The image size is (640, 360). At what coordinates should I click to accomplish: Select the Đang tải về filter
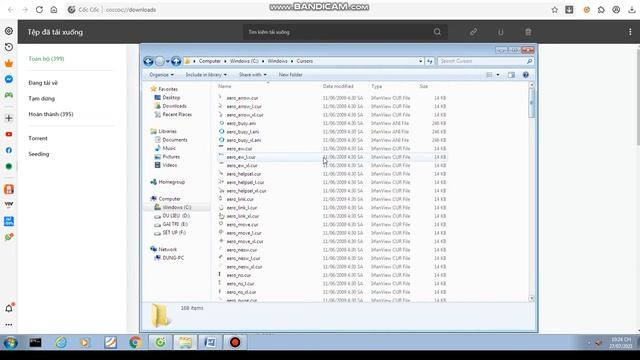click(43, 83)
